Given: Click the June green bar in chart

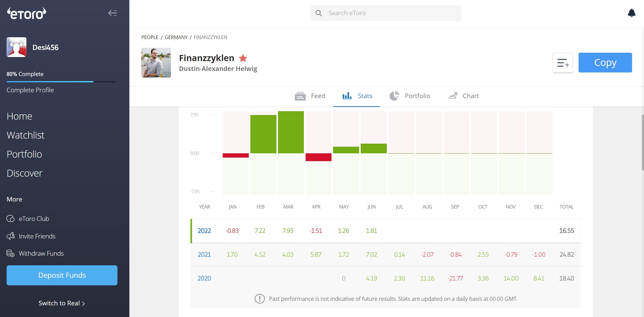Looking at the screenshot, I should point(374,148).
